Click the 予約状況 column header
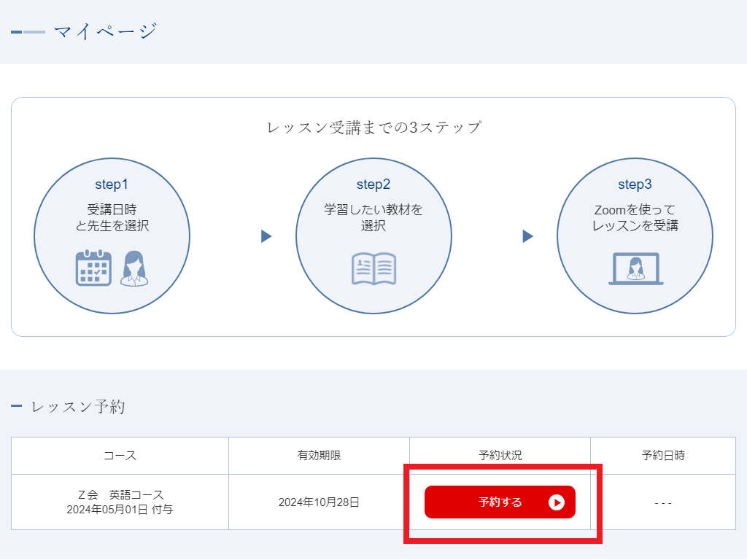 click(500, 456)
